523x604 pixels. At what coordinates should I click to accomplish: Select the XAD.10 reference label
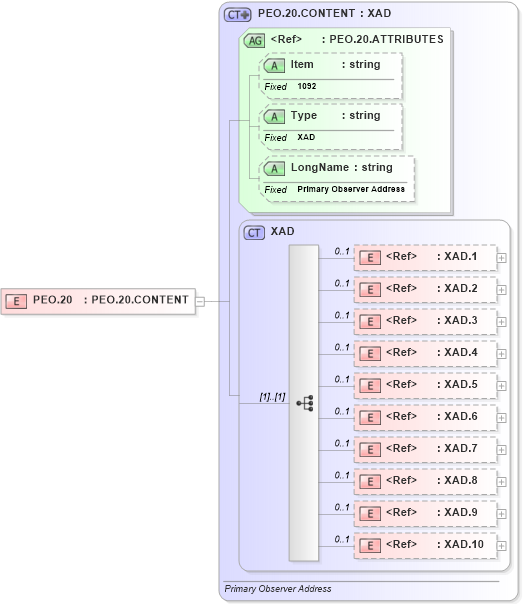point(435,544)
